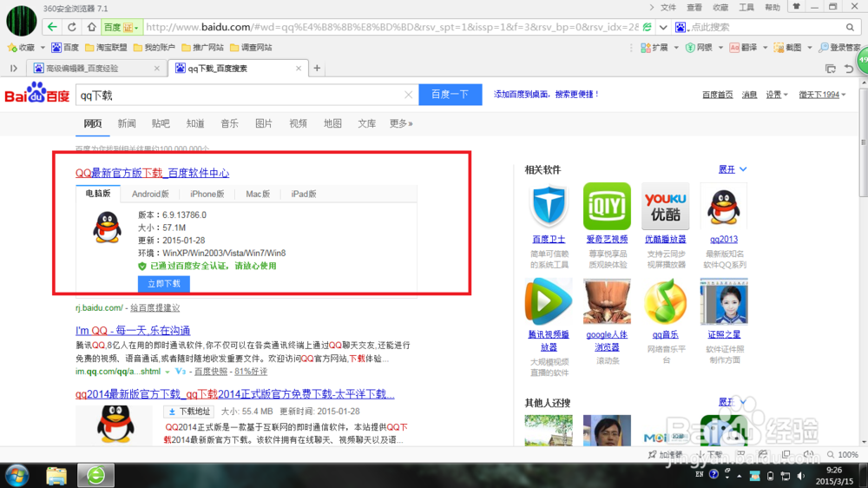Open the 文件 menu
The height and width of the screenshot is (488, 868).
point(668,7)
